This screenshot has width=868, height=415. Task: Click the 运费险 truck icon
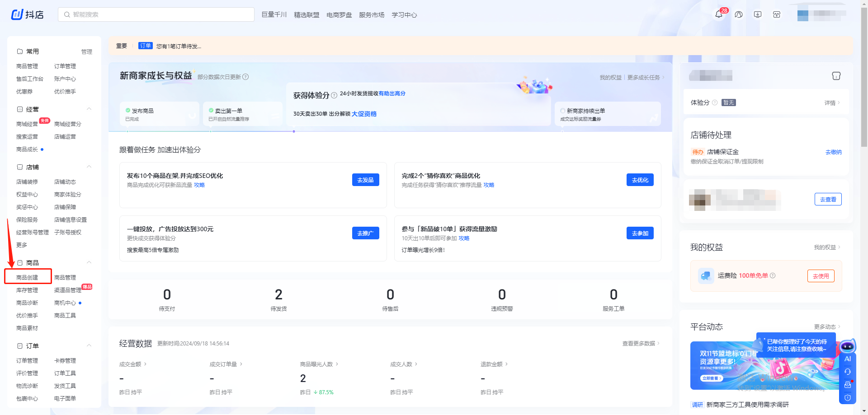coord(706,275)
